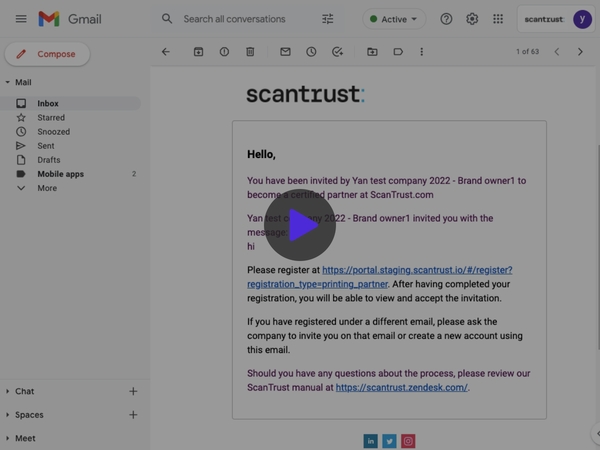
Task: Play the video overlay button
Action: click(x=300, y=225)
